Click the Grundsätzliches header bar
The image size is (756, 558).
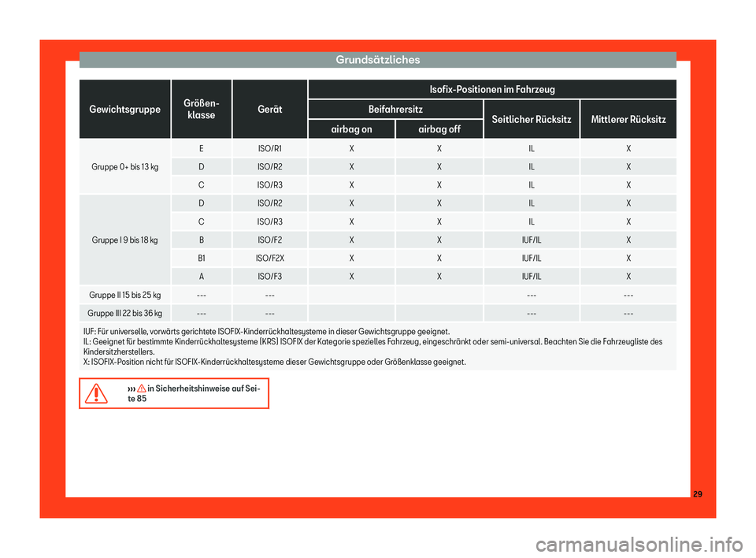click(377, 60)
